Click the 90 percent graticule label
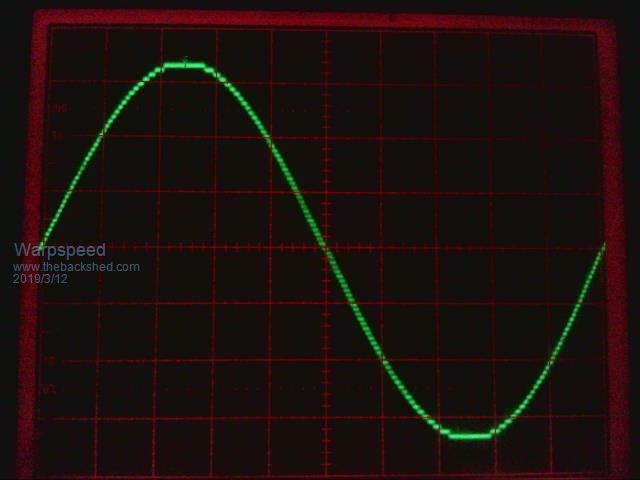This screenshot has height=480, width=640. click(x=57, y=134)
